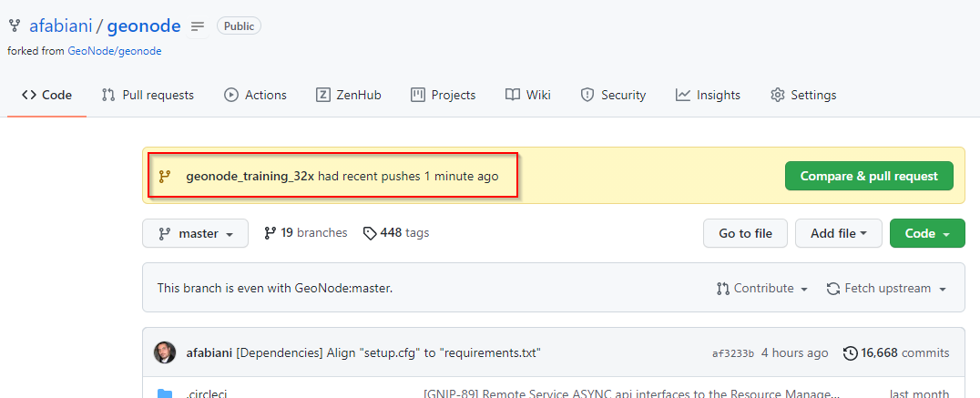Open the afabiani owner link
This screenshot has width=980, height=398.
[x=61, y=26]
